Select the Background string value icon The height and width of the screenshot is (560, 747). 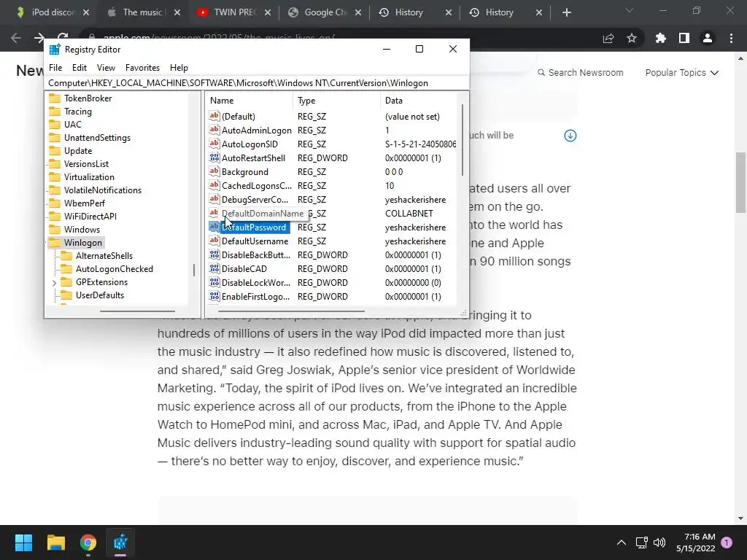[214, 171]
